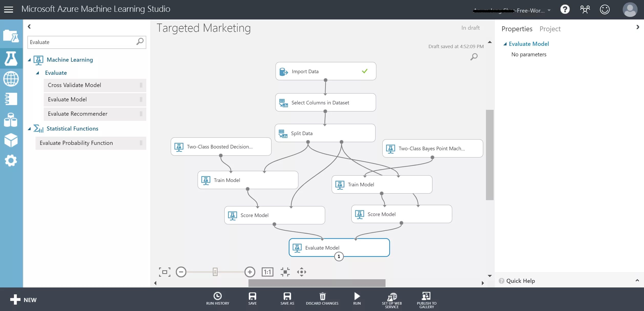Select Cross Validate Model in the module list

click(74, 85)
